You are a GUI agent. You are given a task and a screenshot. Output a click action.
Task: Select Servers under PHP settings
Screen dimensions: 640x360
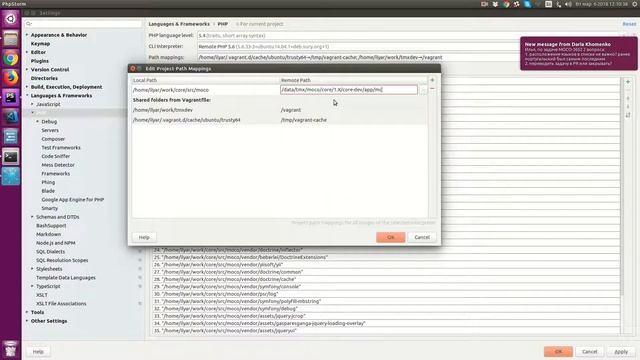[x=50, y=130]
